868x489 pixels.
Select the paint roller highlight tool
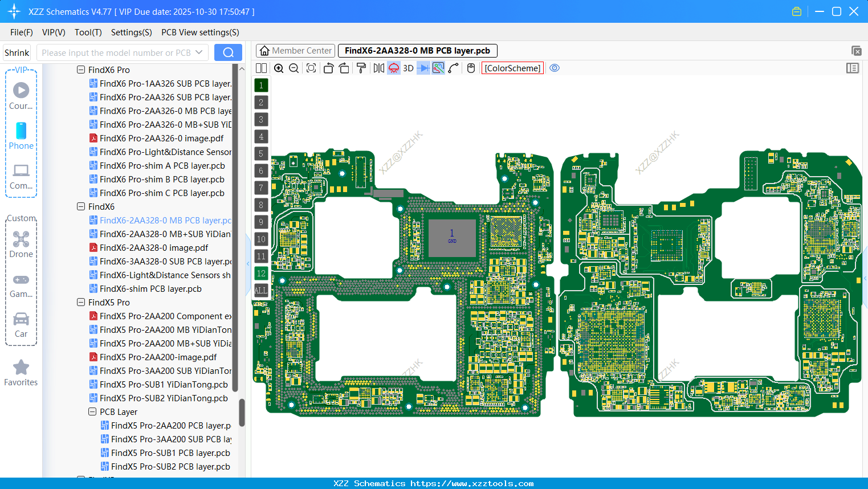361,68
